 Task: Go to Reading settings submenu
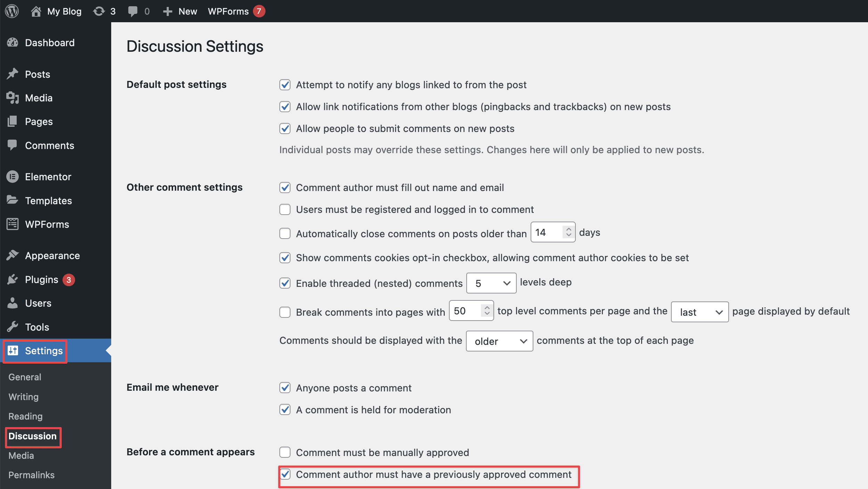click(x=25, y=416)
